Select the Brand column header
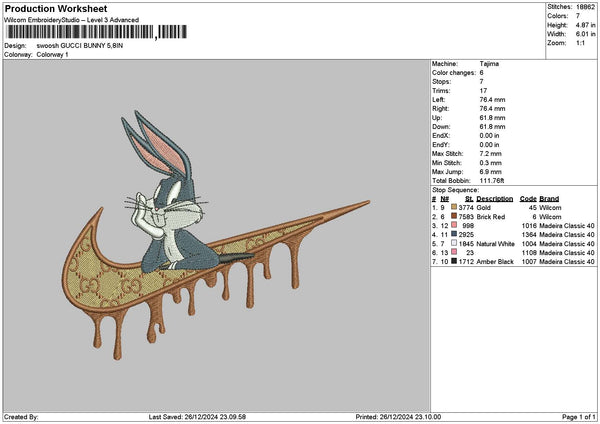600x424 pixels. tap(549, 199)
